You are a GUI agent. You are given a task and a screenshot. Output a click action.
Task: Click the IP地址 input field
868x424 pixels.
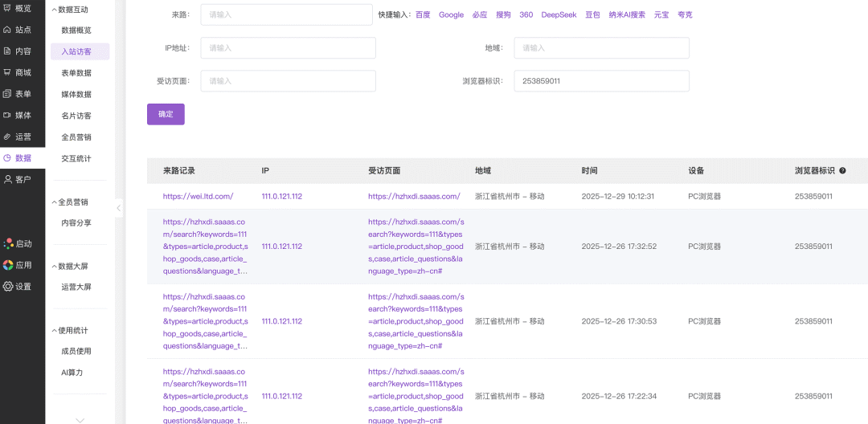point(288,48)
